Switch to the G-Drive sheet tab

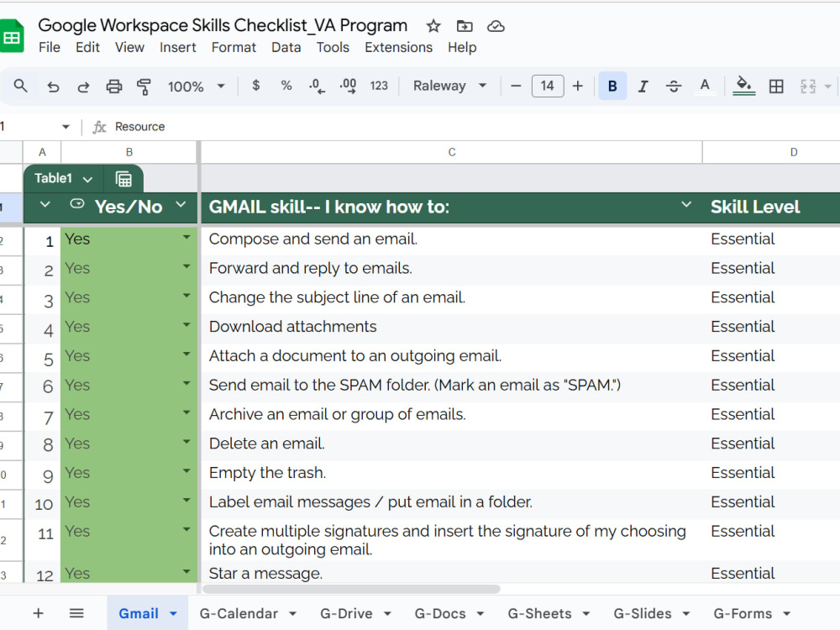pyautogui.click(x=346, y=613)
